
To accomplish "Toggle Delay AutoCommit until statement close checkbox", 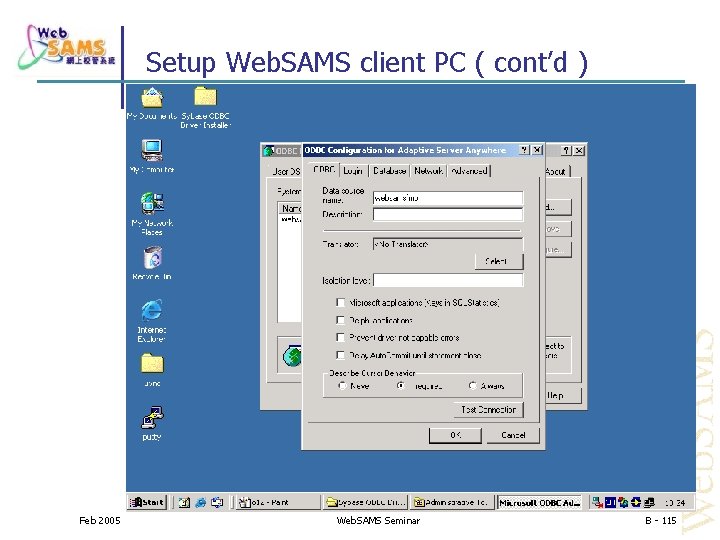I will click(x=340, y=355).
